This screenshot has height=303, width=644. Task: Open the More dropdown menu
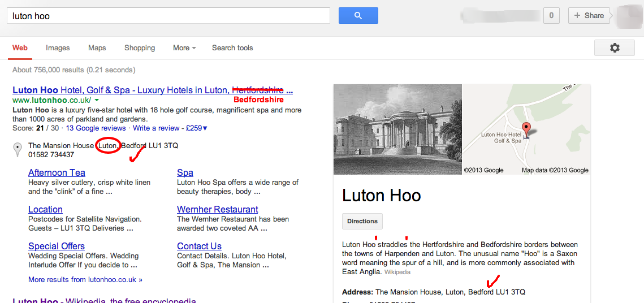(184, 48)
